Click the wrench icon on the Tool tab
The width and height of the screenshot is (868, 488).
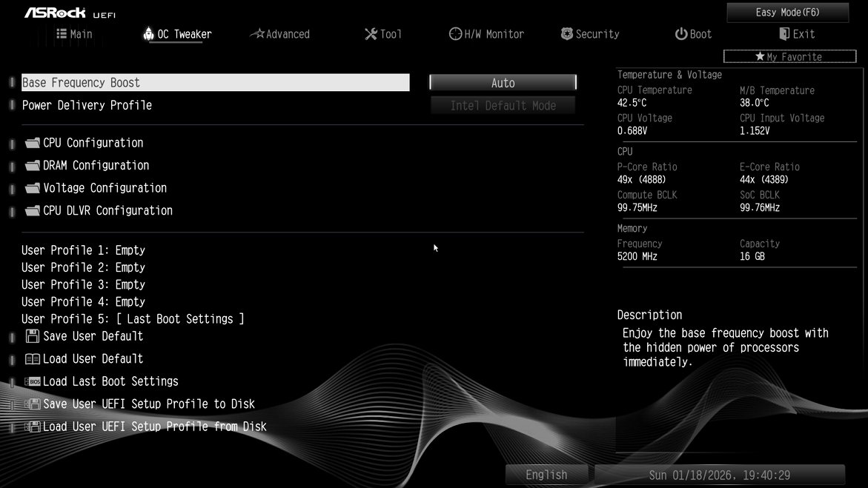pos(371,33)
